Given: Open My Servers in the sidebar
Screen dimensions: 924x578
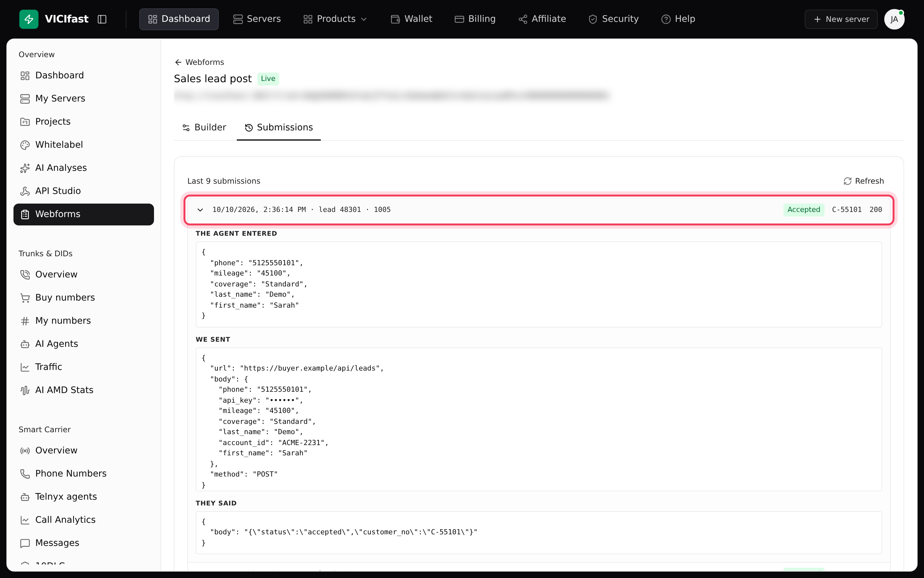Looking at the screenshot, I should pyautogui.click(x=84, y=99).
